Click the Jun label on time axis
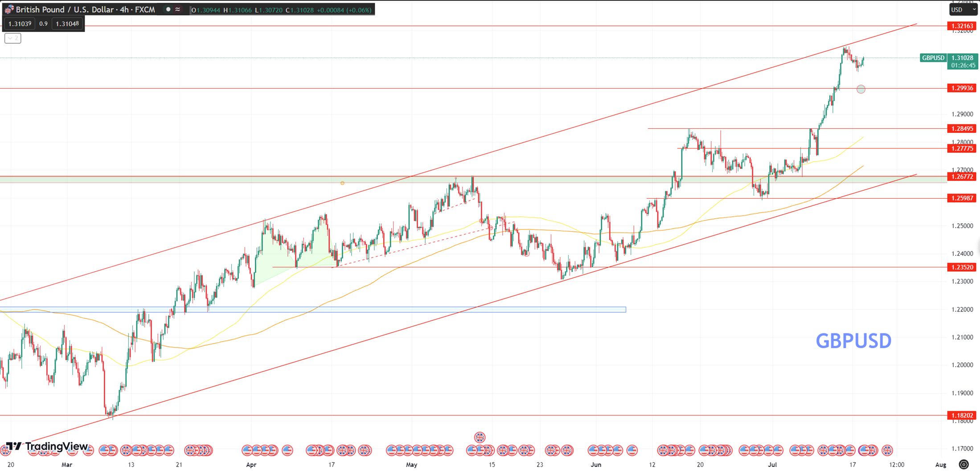 (595, 464)
